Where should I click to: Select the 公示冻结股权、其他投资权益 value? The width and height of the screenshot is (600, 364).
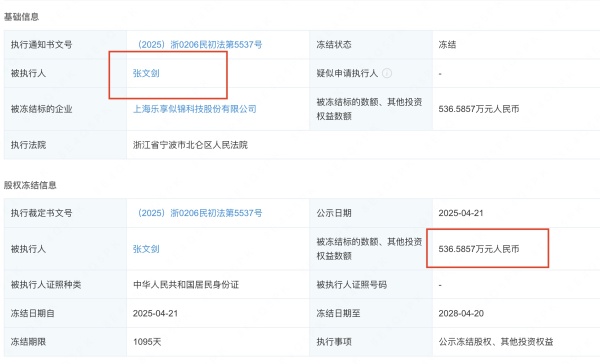click(x=496, y=341)
